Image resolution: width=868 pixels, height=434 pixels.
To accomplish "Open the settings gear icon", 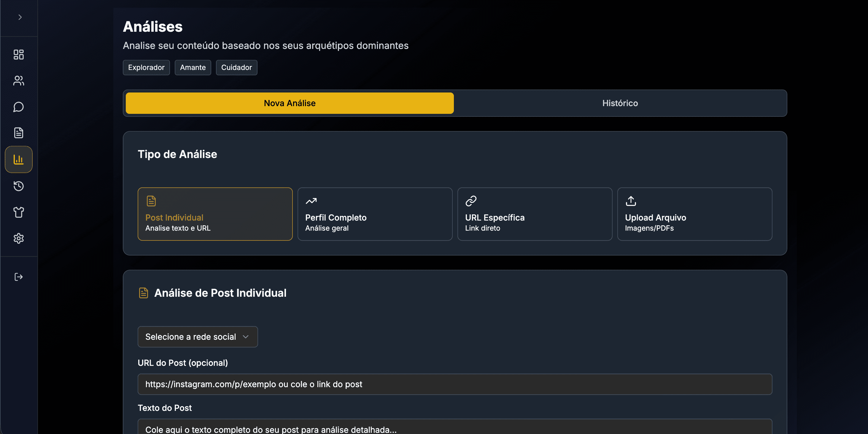I will 18,238.
